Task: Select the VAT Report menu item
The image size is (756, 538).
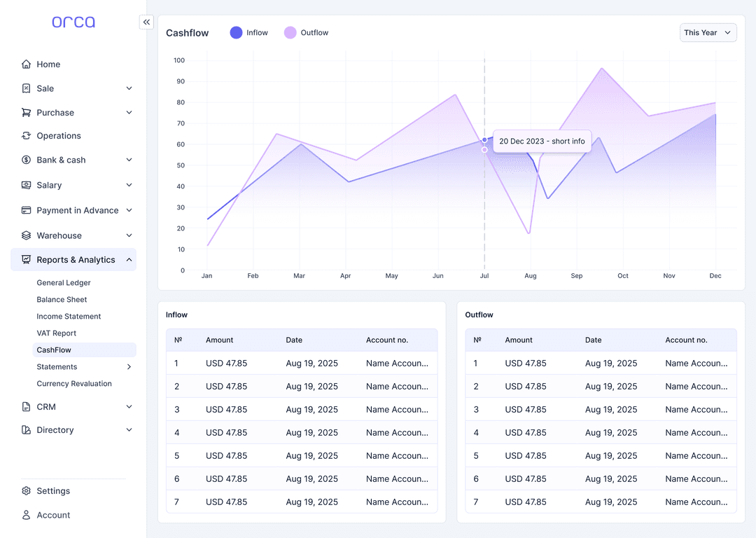Action: coord(56,333)
